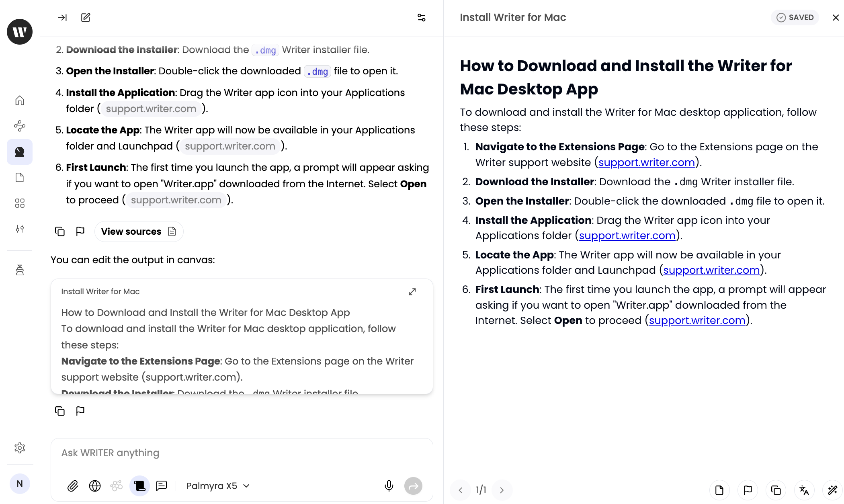Copy the installation steps response
The width and height of the screenshot is (844, 504).
pos(59,232)
